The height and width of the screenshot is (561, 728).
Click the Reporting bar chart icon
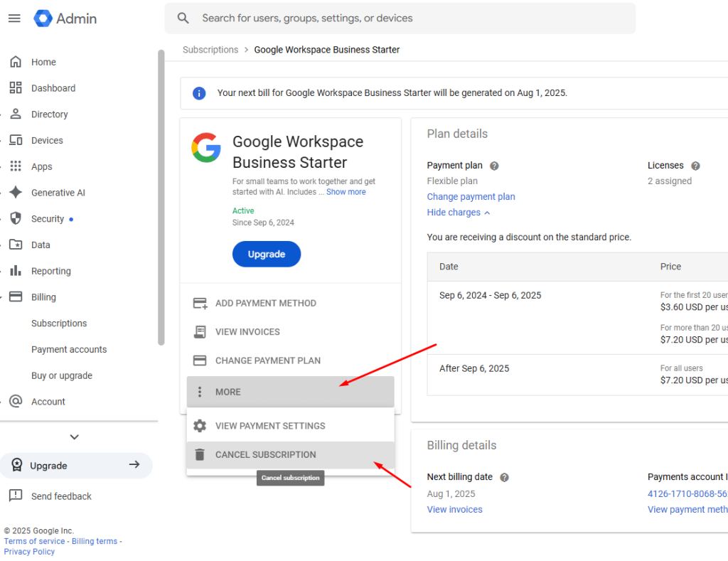tap(16, 270)
